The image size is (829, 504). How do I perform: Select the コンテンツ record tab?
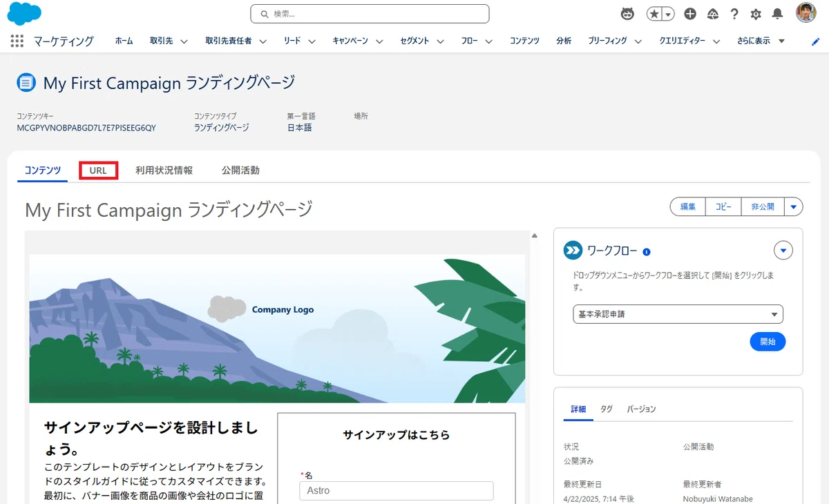(x=43, y=171)
